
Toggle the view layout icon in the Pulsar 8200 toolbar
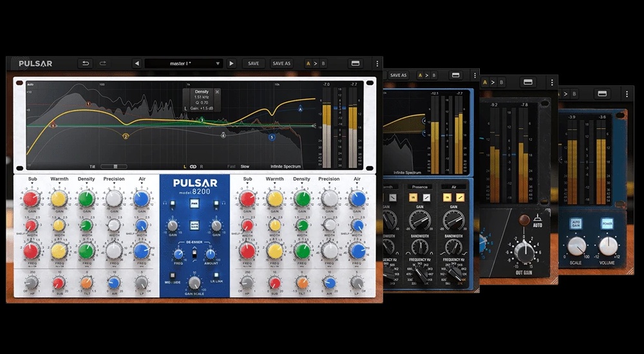[x=355, y=63]
